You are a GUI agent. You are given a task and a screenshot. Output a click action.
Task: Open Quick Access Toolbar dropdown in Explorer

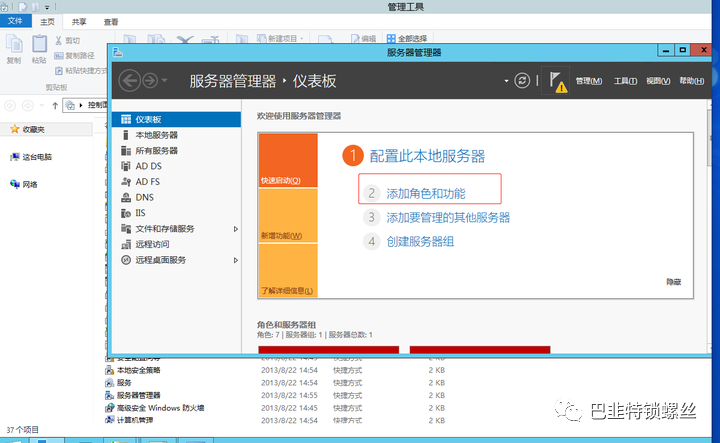[x=47, y=7]
